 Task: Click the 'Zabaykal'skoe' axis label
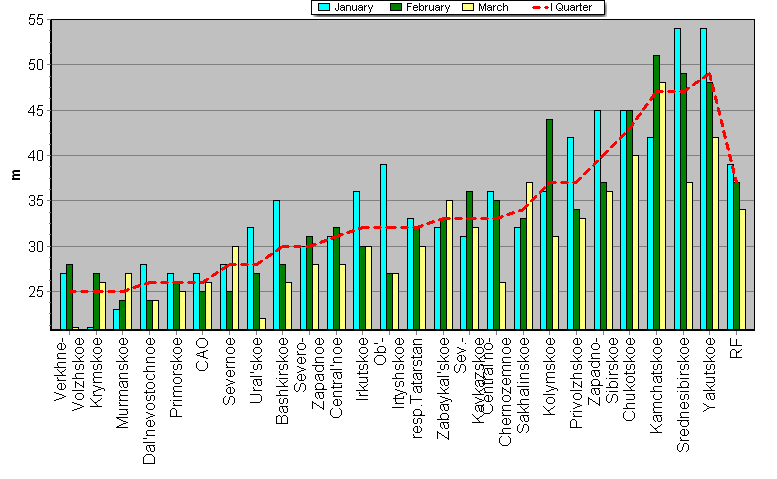pos(443,388)
